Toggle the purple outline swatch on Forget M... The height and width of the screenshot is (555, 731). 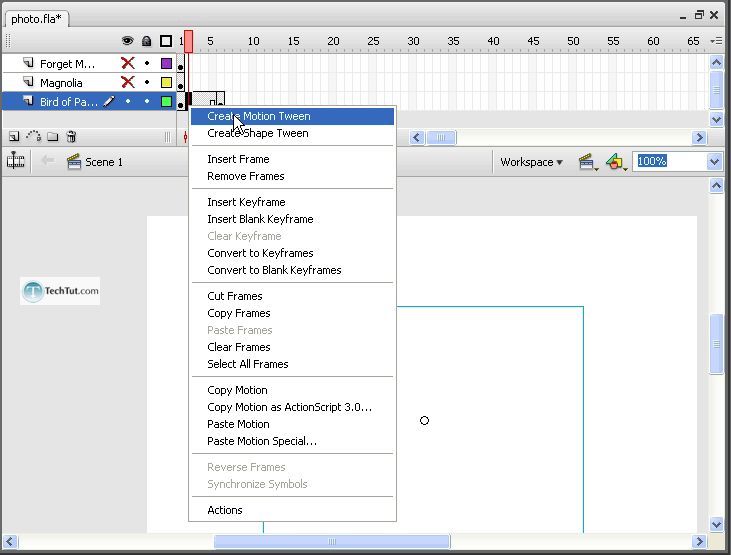166,63
